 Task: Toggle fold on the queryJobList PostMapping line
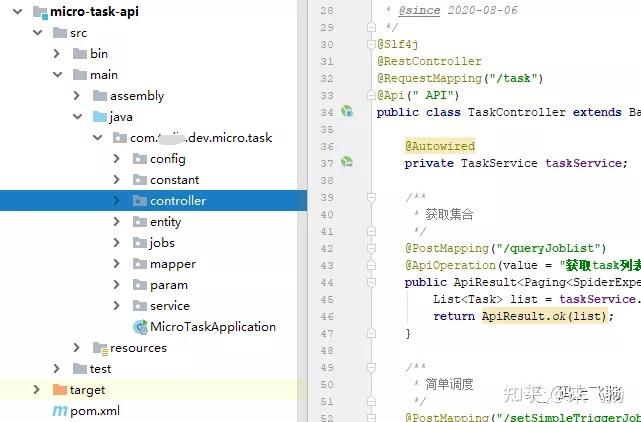pos(371,248)
